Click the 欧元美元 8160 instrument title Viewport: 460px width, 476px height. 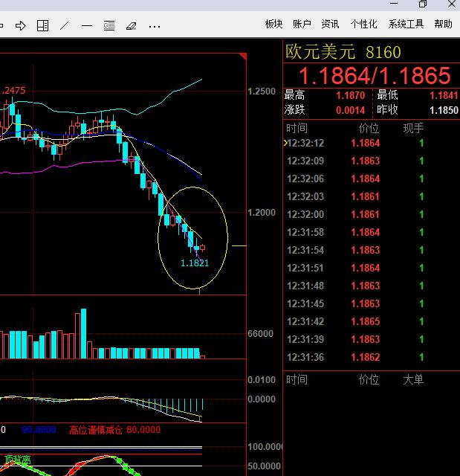(x=343, y=52)
